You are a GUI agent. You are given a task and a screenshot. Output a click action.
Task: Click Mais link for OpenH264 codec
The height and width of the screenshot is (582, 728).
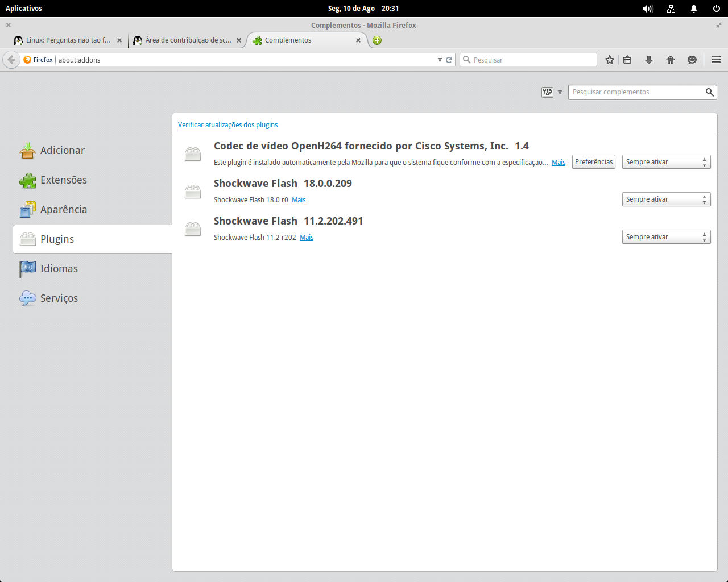pyautogui.click(x=559, y=163)
